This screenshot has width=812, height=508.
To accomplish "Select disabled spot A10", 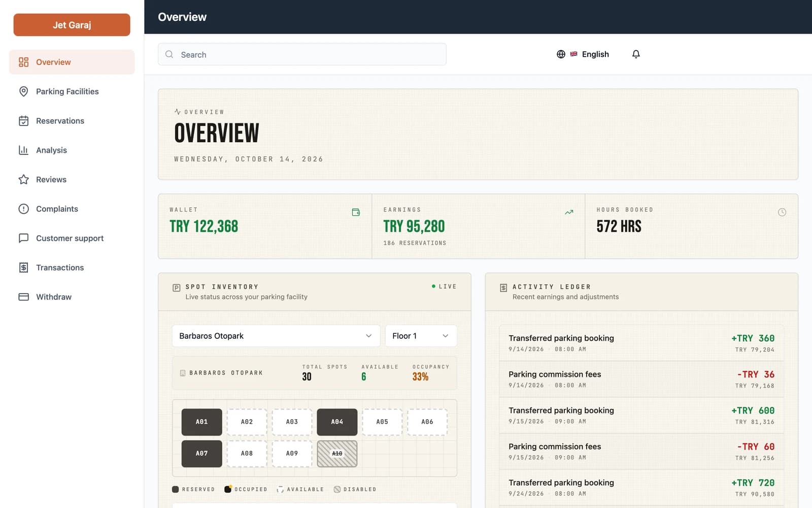I will (337, 454).
